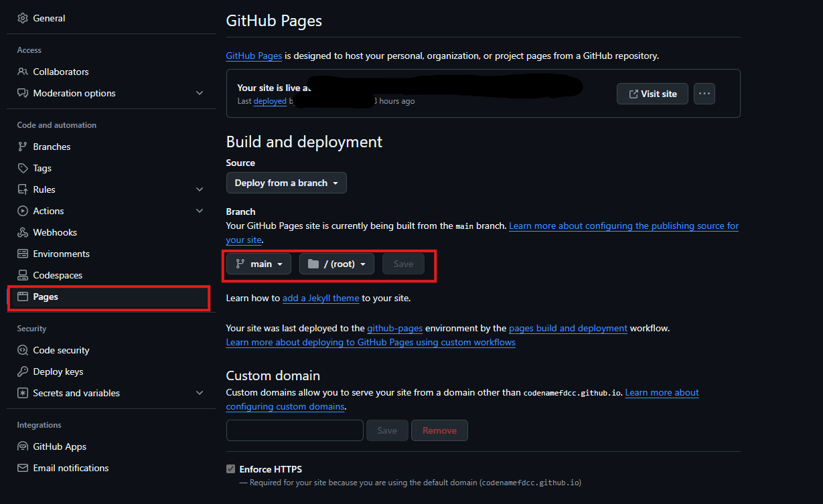
Task: Click the branch icon in main selector
Action: [x=240, y=264]
